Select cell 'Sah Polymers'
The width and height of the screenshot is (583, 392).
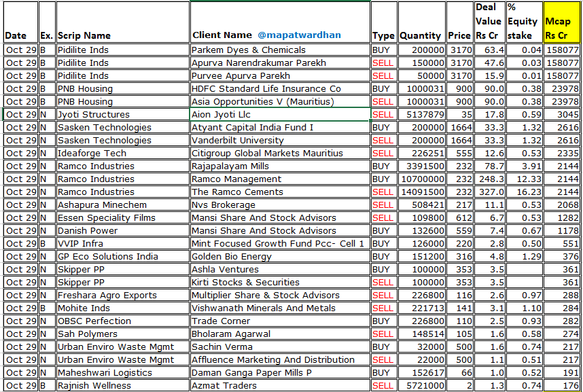(x=123, y=334)
